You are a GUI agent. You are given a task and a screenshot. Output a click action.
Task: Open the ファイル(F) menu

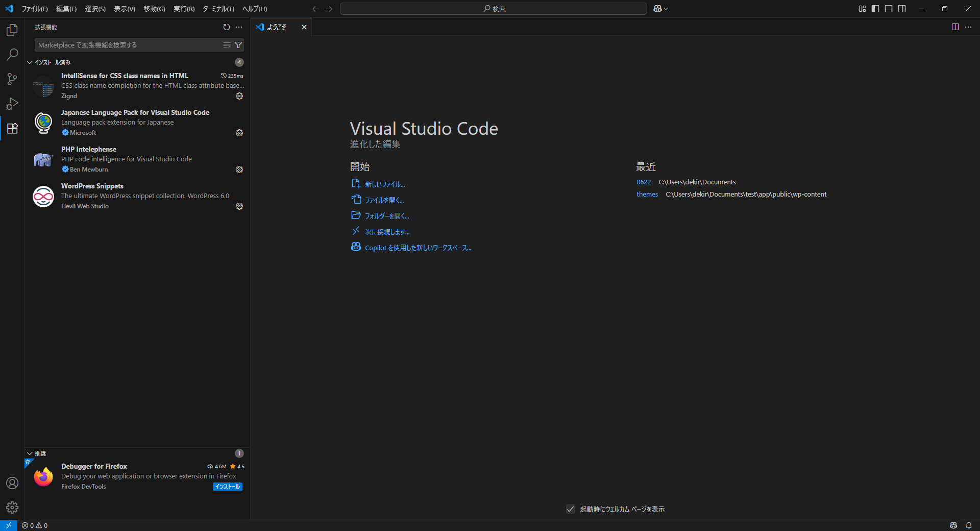click(35, 9)
